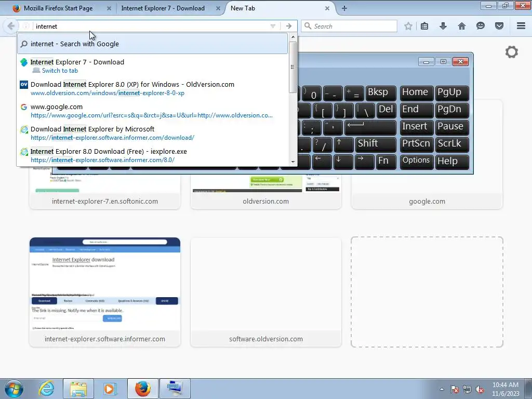Click the Shift key on on-screen keyboard
Image resolution: width=532 pixels, height=399 pixels.
coord(376,144)
